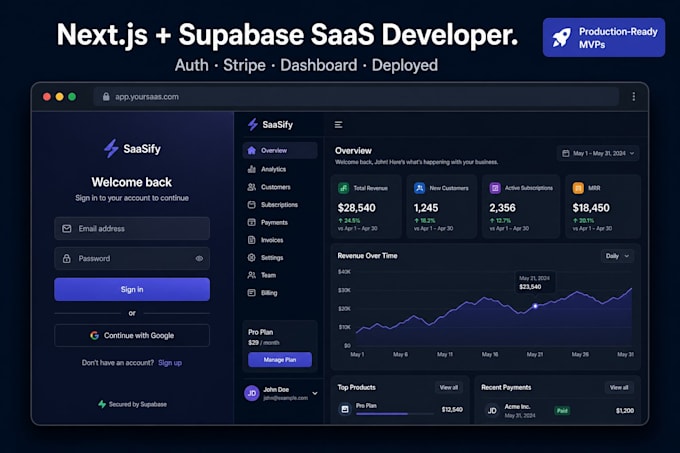Click the Sign in button

(x=132, y=289)
